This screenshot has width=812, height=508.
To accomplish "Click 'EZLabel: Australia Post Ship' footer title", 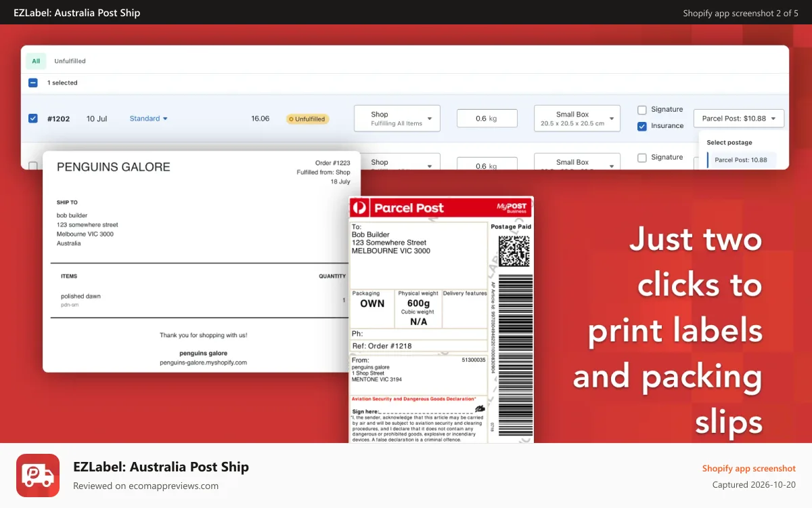I will (161, 467).
